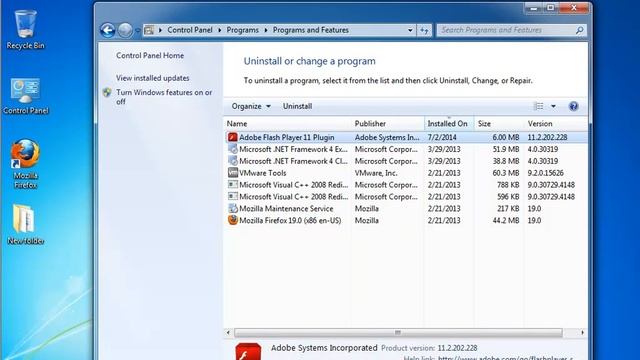Viewport: 640px width, 360px height.
Task: Click the 788 KB size cell
Action: pyautogui.click(x=508, y=185)
